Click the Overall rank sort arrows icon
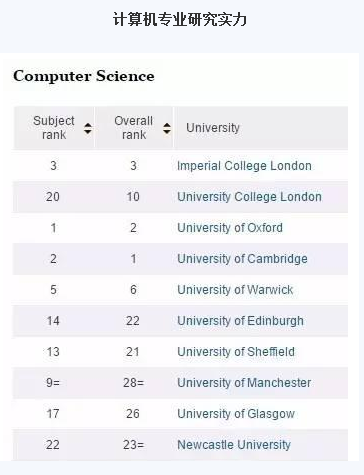364x475 pixels. click(x=167, y=128)
